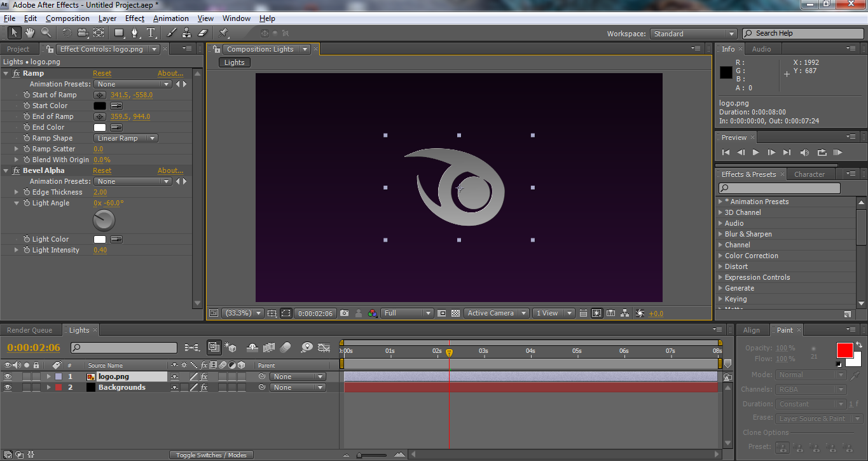Select the Brush tool
Image resolution: width=868 pixels, height=461 pixels.
pos(171,32)
